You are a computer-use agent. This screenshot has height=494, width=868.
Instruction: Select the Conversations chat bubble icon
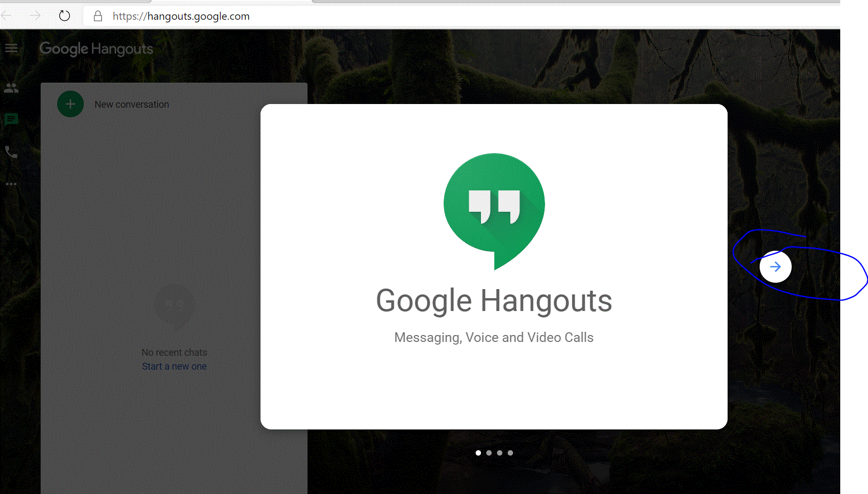11,119
